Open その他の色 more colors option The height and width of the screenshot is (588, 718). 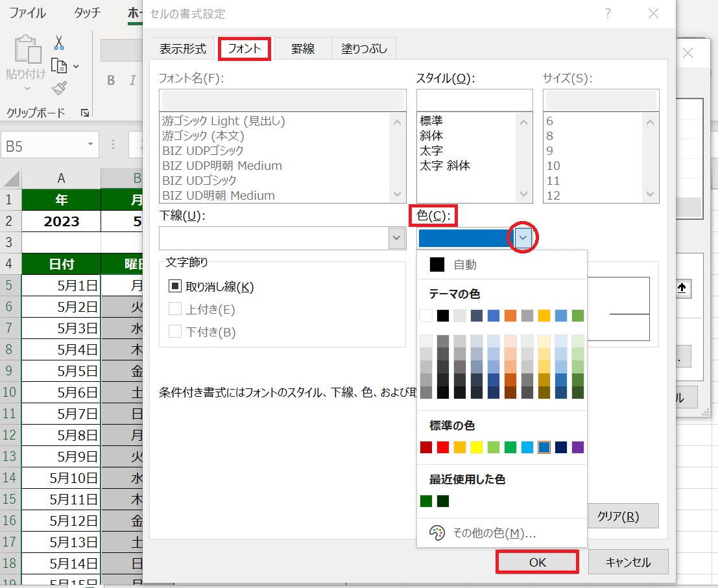click(494, 533)
